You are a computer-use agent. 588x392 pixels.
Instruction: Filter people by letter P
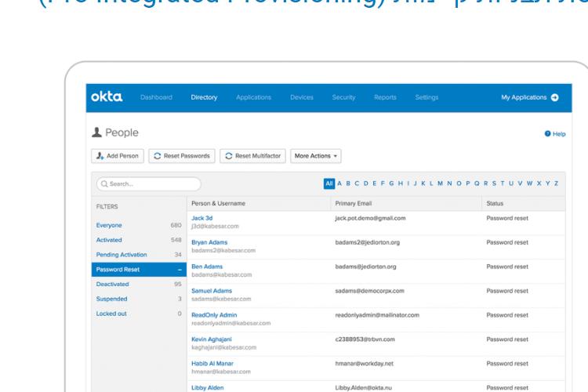pos(467,183)
